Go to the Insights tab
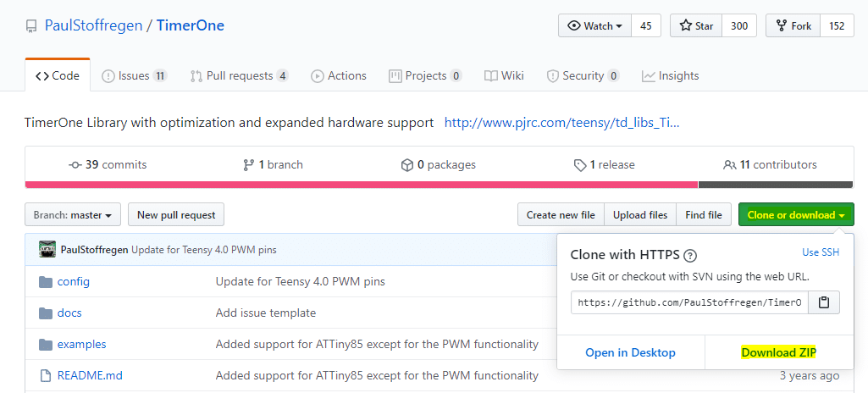 point(671,76)
